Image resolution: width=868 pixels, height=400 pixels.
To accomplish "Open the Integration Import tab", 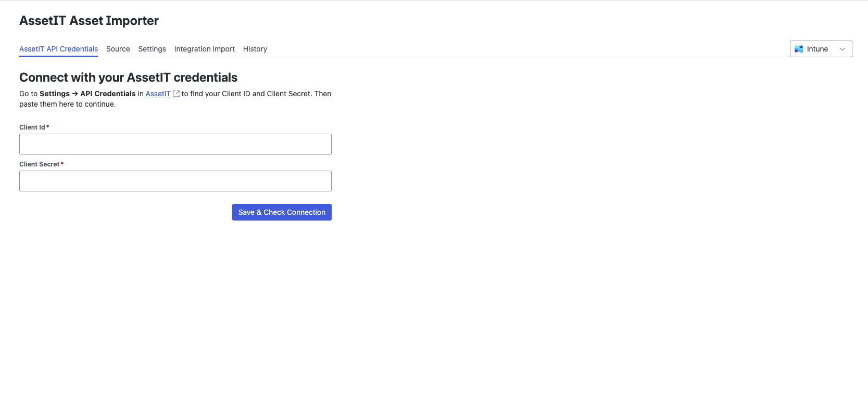I will click(x=205, y=49).
